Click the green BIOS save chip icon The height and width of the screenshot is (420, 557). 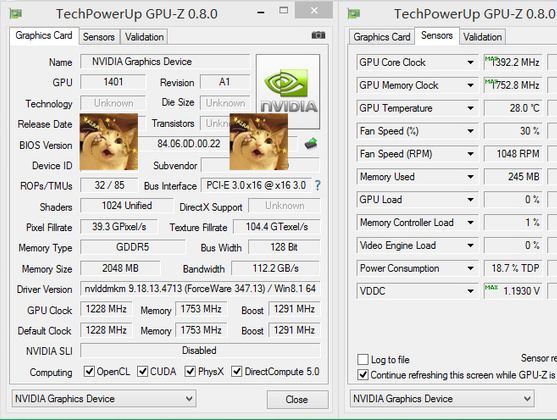coord(311,144)
